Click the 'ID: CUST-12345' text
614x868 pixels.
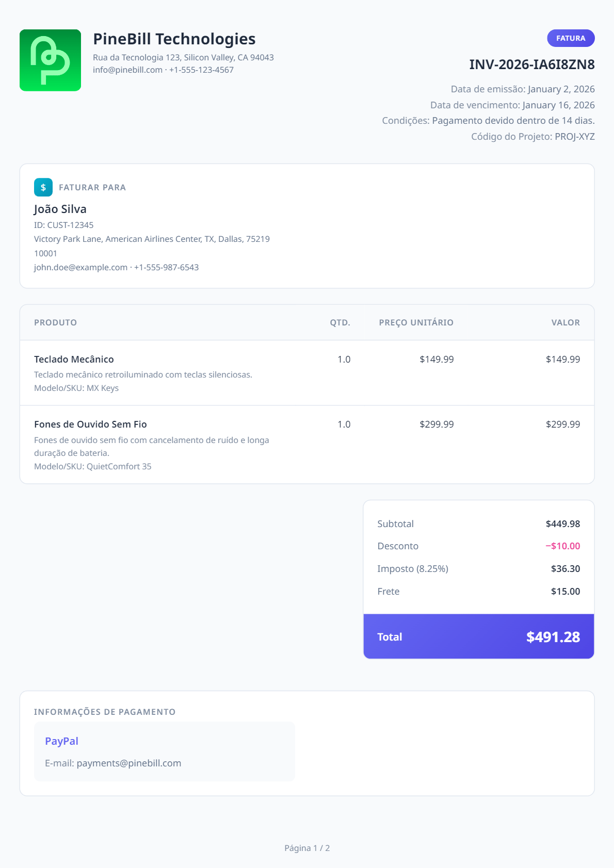click(64, 225)
